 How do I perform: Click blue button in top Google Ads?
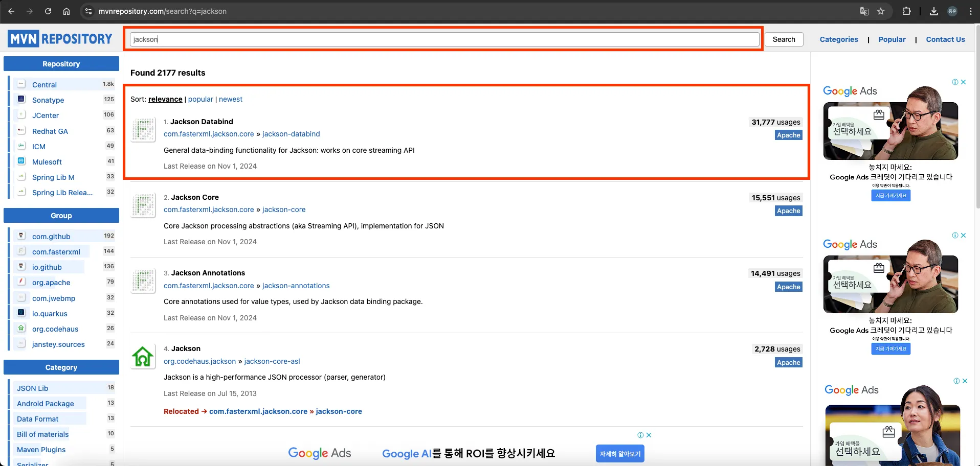pos(891,196)
